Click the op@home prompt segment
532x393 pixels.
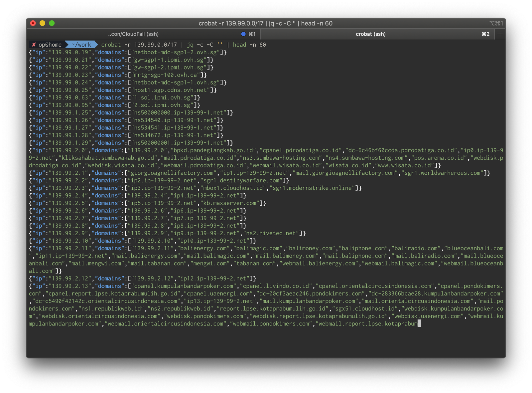[50, 45]
